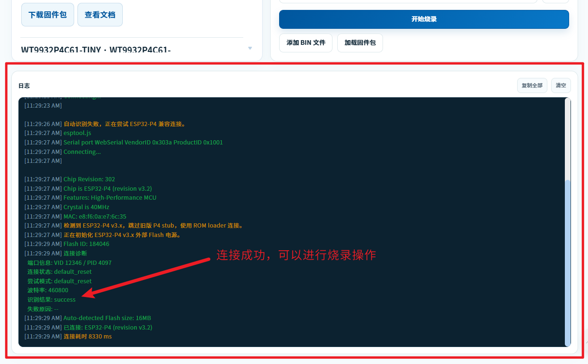Select 'Auto-detected Flash size: 16MB' line
The image size is (588, 364).
coord(87,318)
